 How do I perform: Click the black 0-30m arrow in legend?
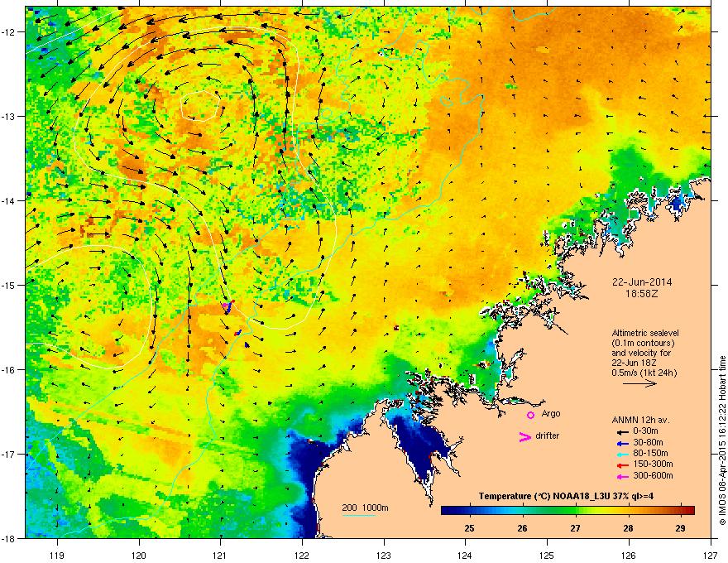622,431
